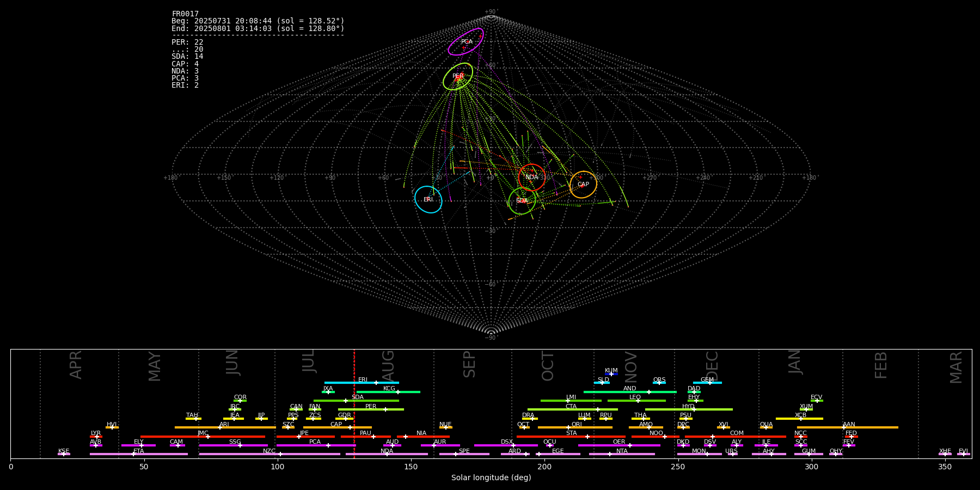The width and height of the screenshot is (980, 490).
Task: Click the orange NUE shower bar
Action: [x=446, y=427]
